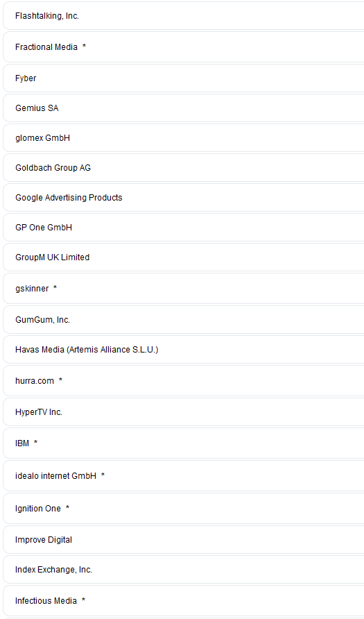Expand the HyperTV Inc. row
Screen dimensions: 364x619
(x=183, y=412)
